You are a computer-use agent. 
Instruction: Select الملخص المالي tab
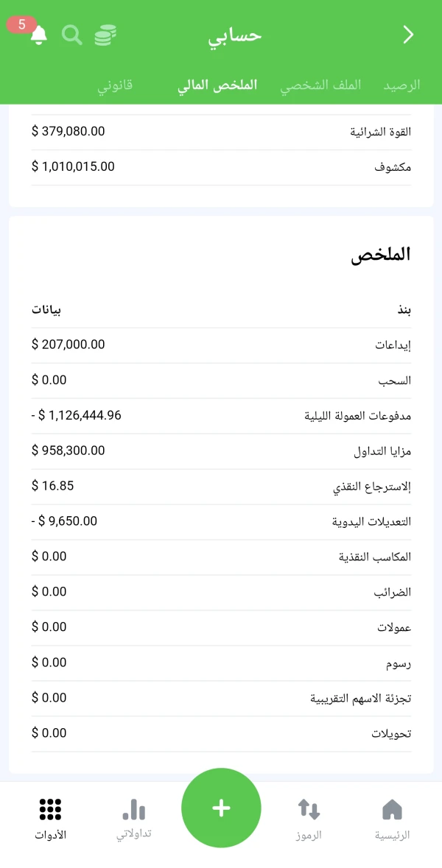point(217,85)
